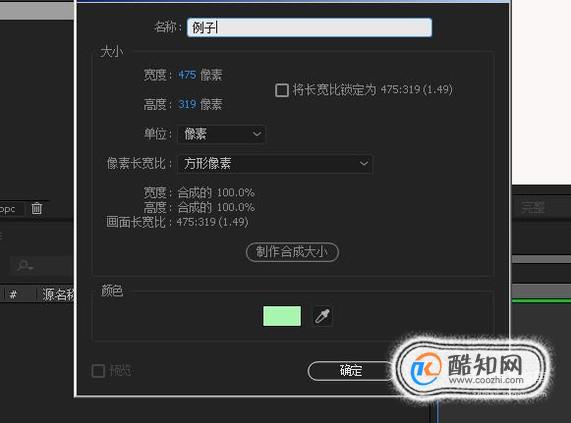Click the 完整 resolution label at right
571x423 pixels.
coord(532,208)
